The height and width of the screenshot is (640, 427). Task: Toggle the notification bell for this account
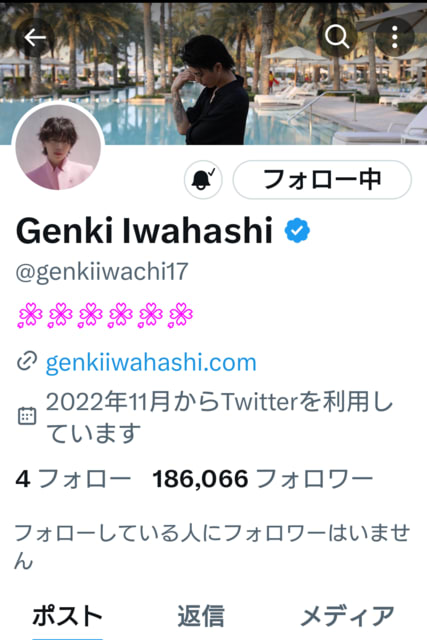(203, 180)
